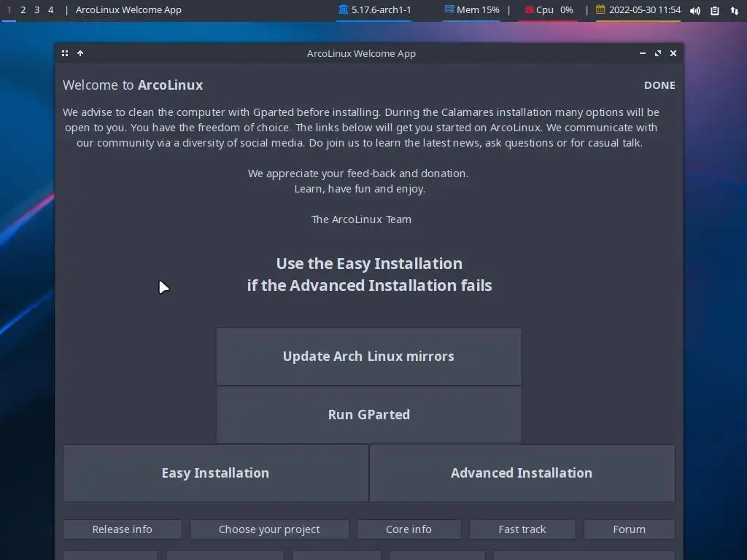Click the 'Welcome to ArcoLinux' heading

click(x=133, y=85)
